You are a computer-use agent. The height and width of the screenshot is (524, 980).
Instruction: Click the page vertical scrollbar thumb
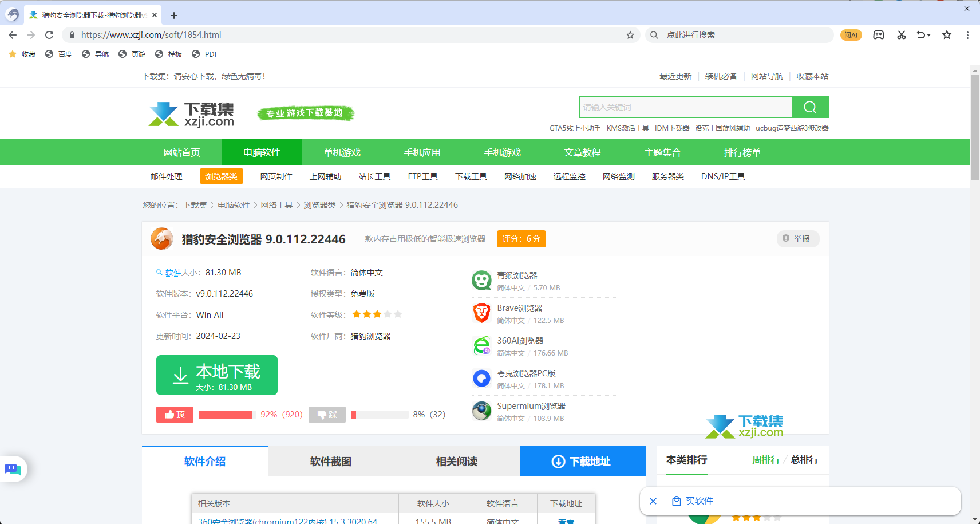975,127
